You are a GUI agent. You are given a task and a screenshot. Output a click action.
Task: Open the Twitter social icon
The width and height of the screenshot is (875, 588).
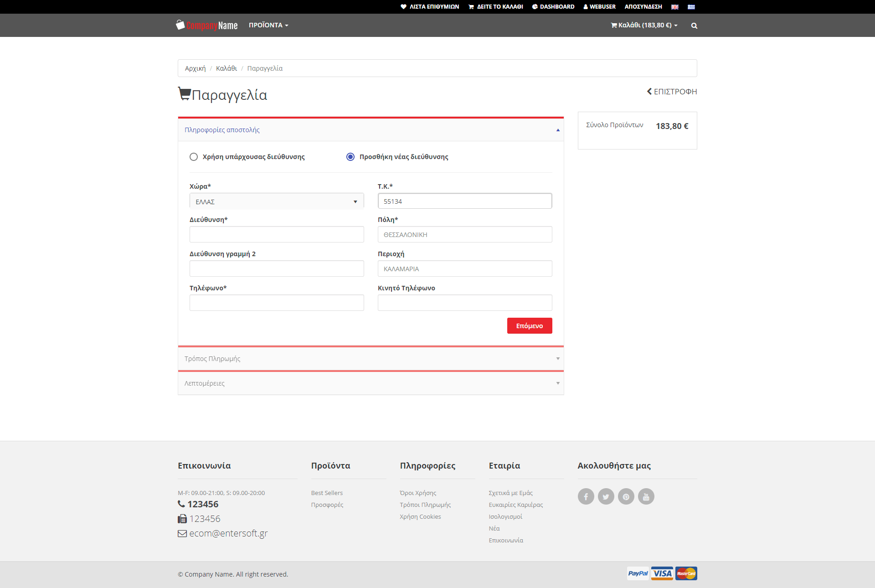(x=606, y=496)
